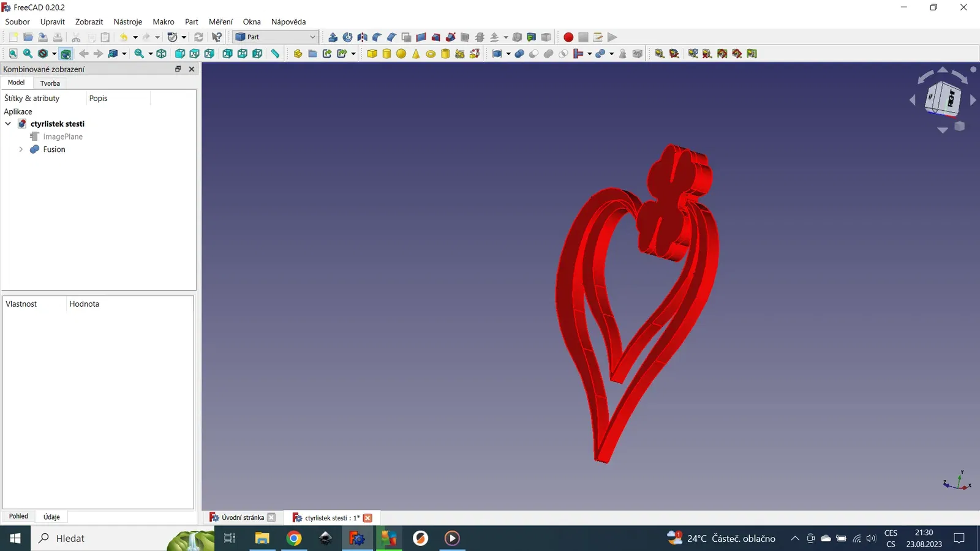Open the draw style dropdown arrow
The height and width of the screenshot is (551, 980).
(55, 54)
